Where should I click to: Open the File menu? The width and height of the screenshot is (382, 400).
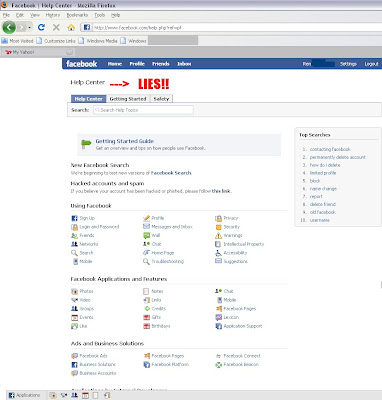(x=6, y=15)
